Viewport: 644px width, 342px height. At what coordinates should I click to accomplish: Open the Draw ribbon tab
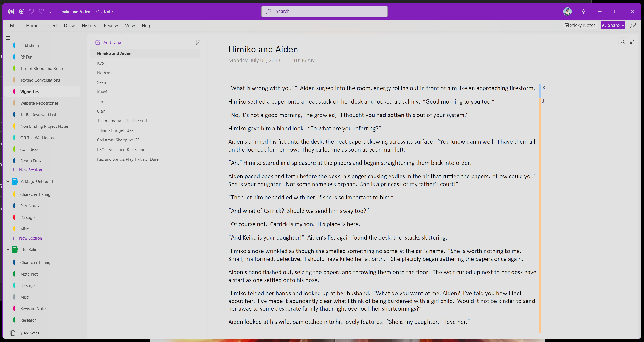pos(69,26)
